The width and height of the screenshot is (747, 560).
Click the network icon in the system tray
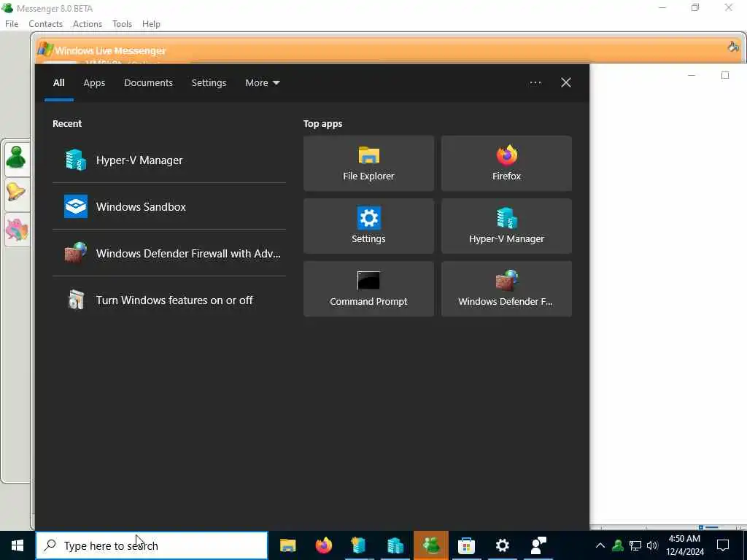[635, 545]
